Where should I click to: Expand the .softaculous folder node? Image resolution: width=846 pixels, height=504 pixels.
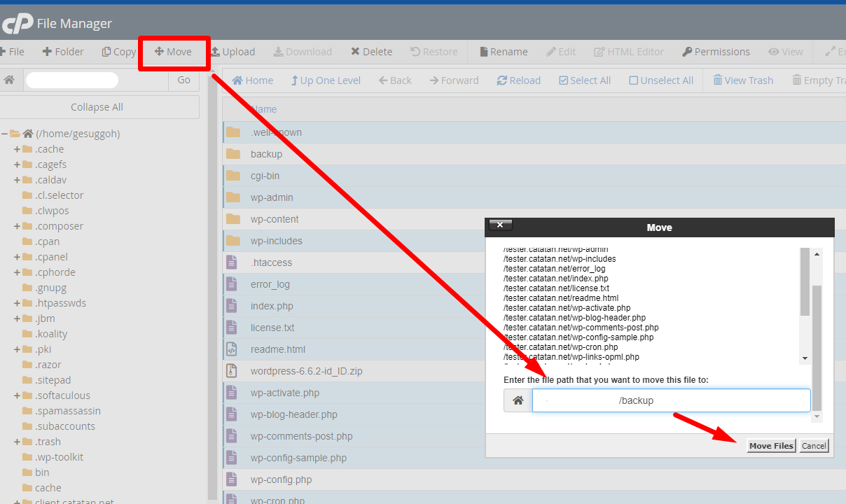(x=17, y=395)
